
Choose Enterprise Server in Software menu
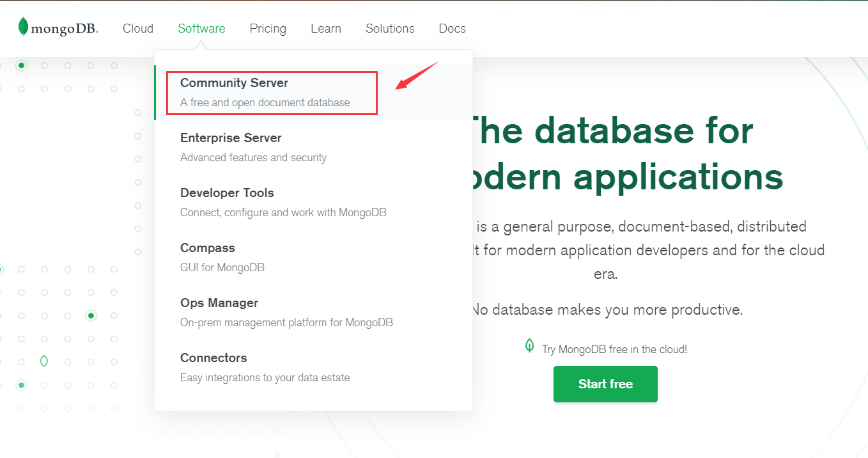(313, 148)
